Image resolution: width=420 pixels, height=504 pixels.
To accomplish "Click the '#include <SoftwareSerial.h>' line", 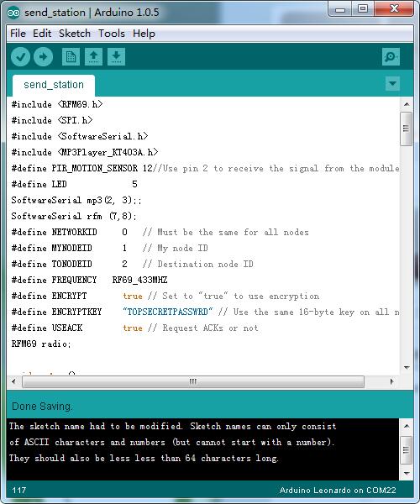I will pyautogui.click(x=80, y=136).
